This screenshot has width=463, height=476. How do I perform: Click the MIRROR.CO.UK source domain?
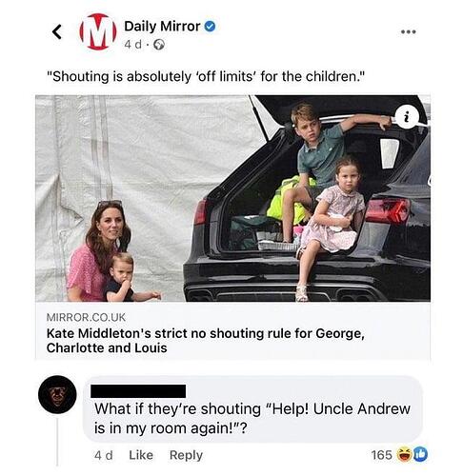point(86,317)
